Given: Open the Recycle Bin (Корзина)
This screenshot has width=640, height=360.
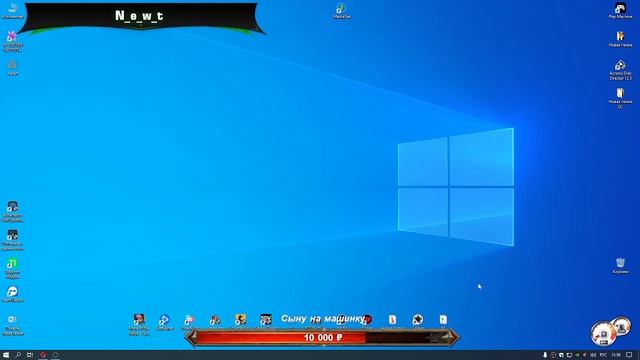Looking at the screenshot, I should [620, 265].
